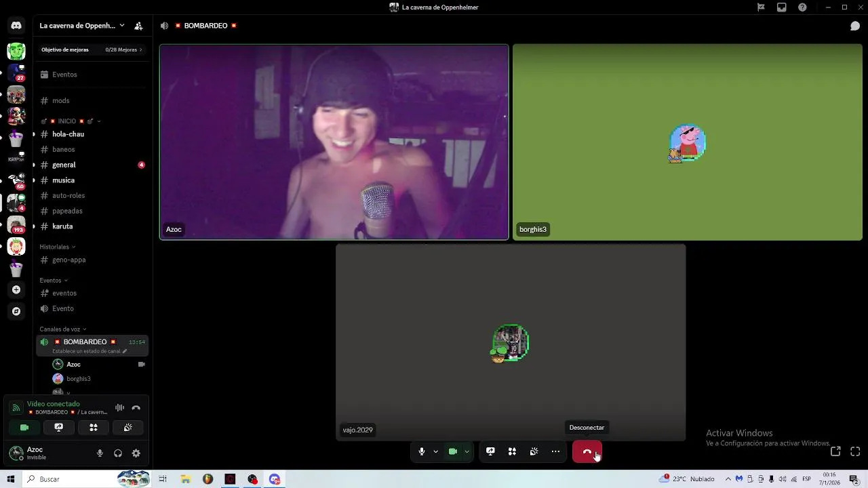Screen dimensions: 868x488
Task: Disconnect using the small phone icon in sidebar
Action: point(136,407)
